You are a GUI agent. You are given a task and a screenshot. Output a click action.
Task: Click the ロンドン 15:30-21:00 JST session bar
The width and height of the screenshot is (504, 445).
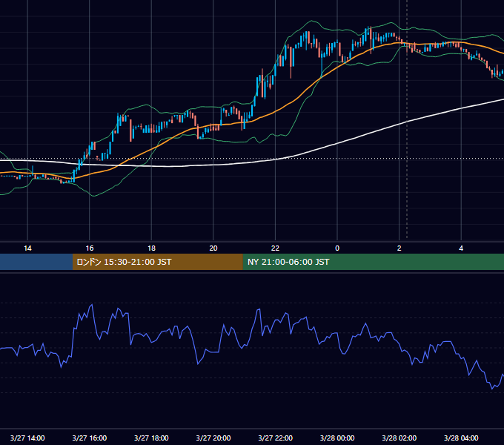click(x=157, y=262)
